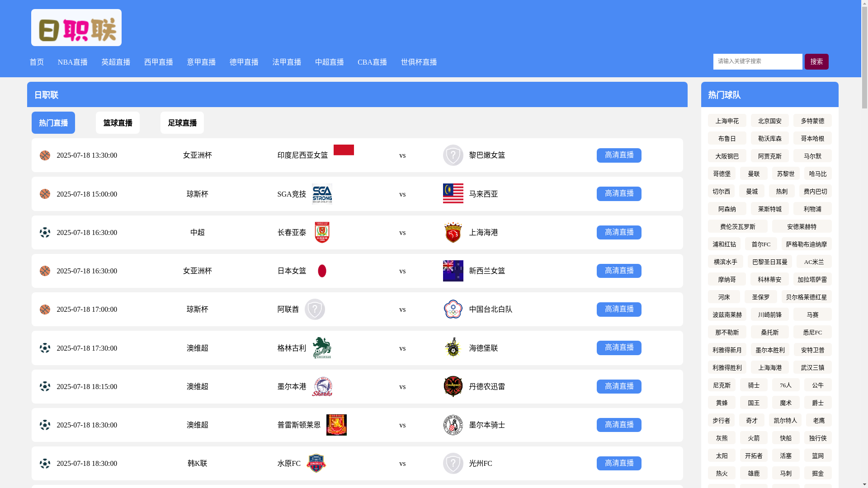The width and height of the screenshot is (868, 488).
Task: Open 巴黎圣日耳曼 hot team link
Action: point(770,262)
